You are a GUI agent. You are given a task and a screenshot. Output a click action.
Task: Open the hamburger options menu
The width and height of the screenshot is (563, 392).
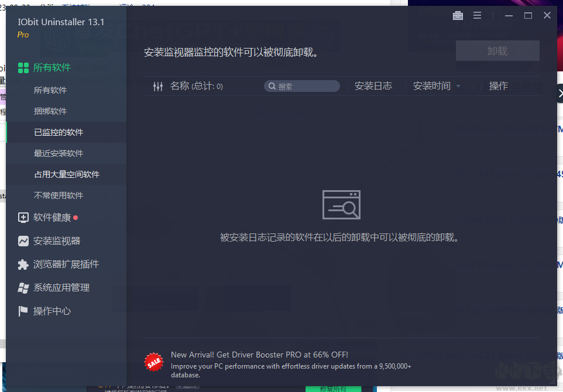[x=477, y=15]
